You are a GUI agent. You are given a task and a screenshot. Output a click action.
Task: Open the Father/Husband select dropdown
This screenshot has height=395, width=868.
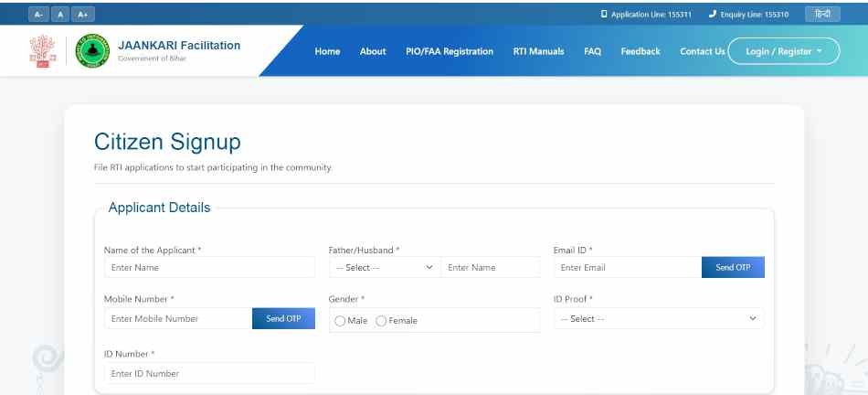[x=384, y=267]
